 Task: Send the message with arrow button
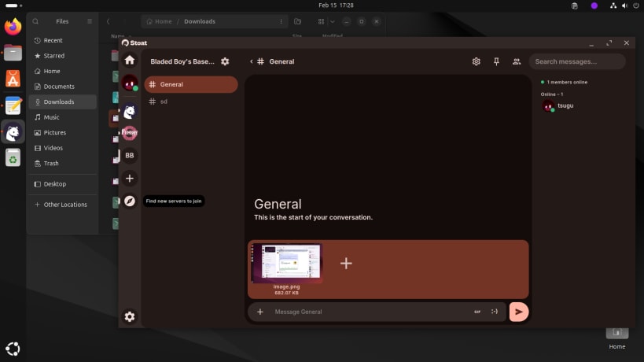click(519, 312)
